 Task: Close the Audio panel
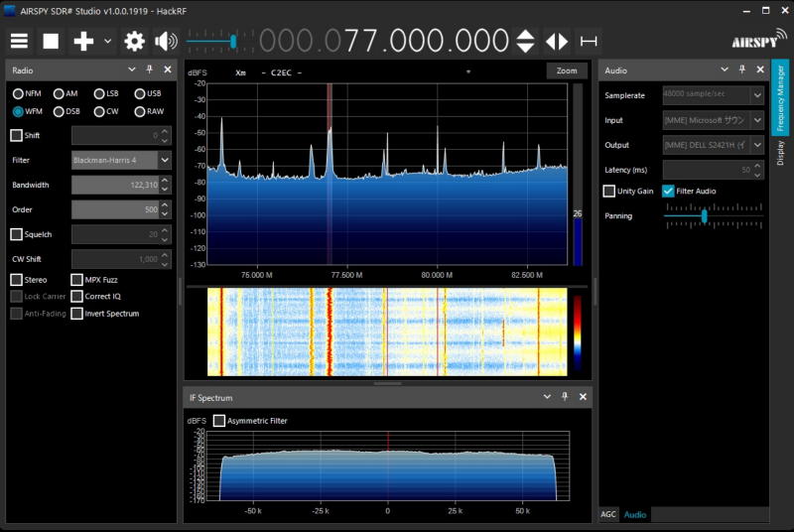760,69
